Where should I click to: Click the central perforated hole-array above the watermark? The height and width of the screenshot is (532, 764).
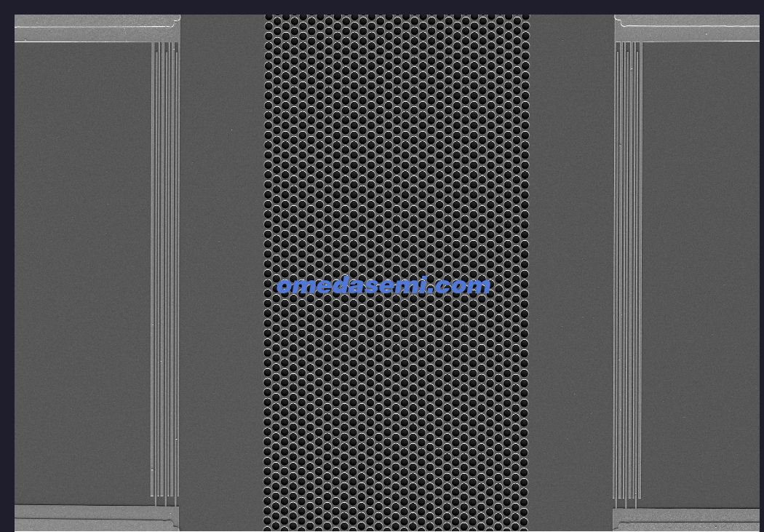click(x=397, y=146)
